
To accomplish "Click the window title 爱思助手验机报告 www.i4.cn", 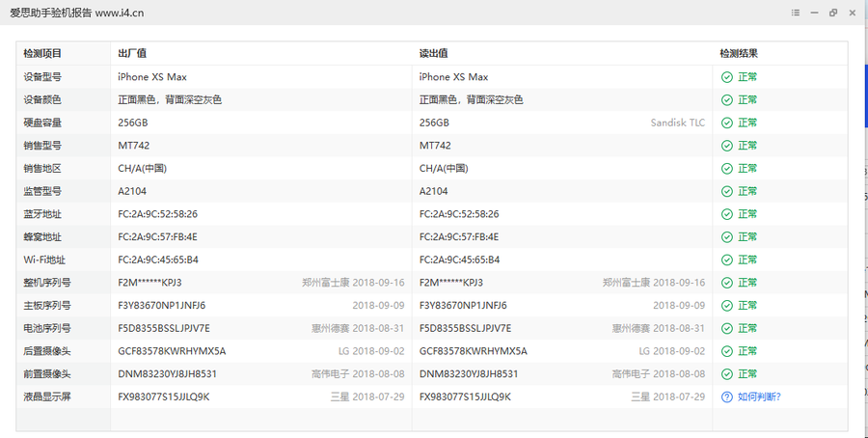I will click(x=77, y=13).
